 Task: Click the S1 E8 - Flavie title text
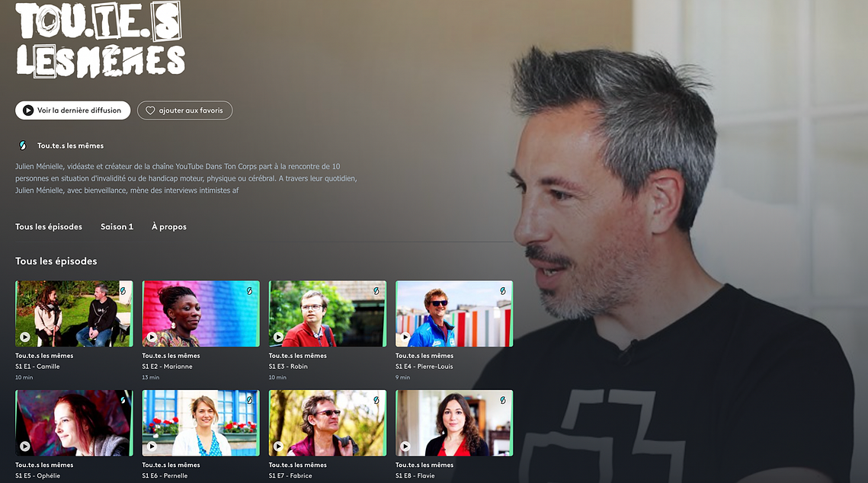click(415, 476)
